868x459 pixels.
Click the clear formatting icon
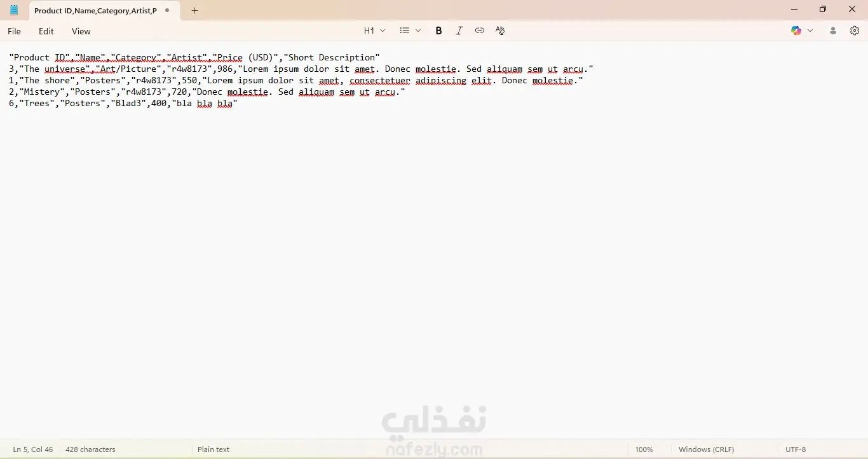pos(500,31)
